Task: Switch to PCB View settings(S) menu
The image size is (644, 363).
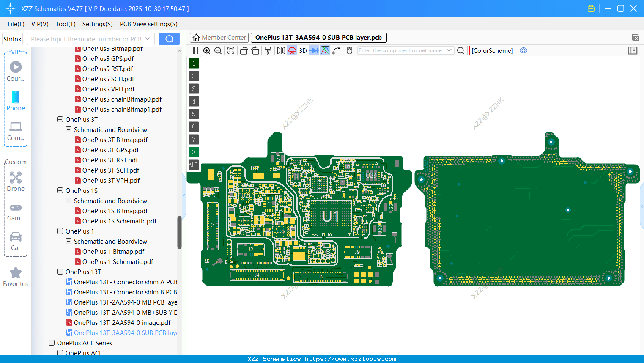Action: point(148,24)
